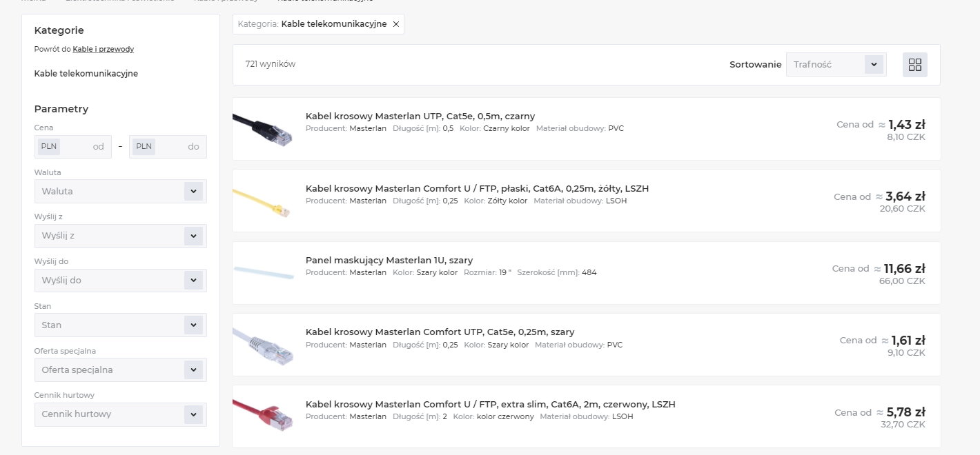Open the gray masking panel thumbnail
980x455 pixels.
click(263, 272)
